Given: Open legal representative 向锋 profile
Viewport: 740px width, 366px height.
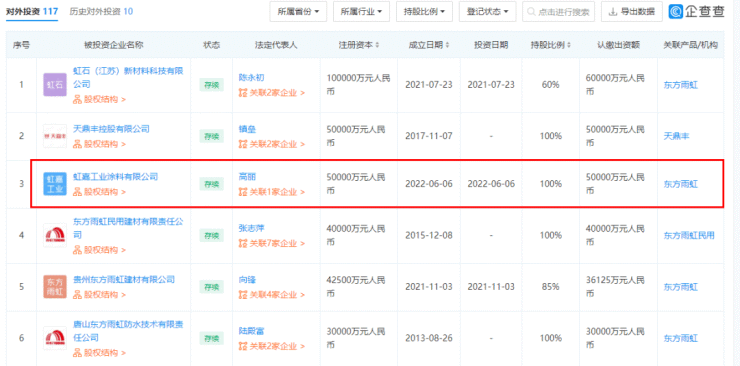Looking at the screenshot, I should pos(247,280).
